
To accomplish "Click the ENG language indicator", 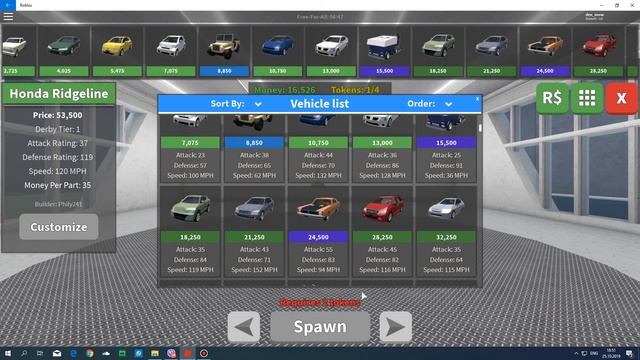I will click(x=594, y=353).
